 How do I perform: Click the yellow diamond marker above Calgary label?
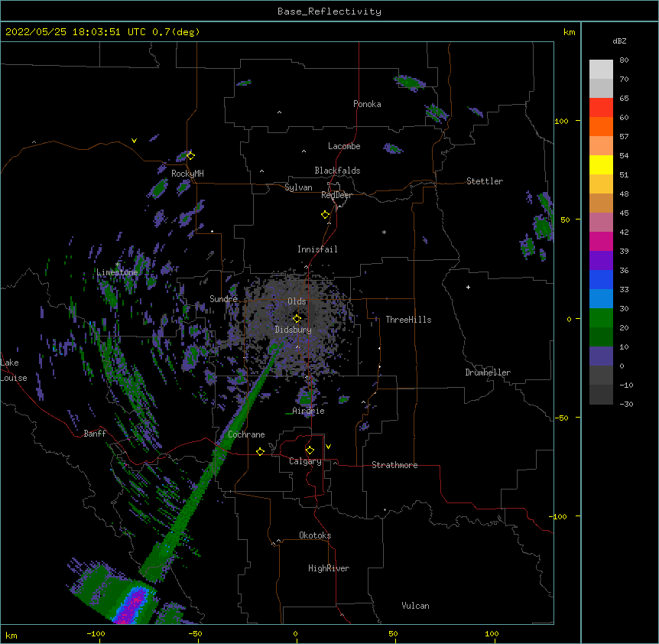(x=310, y=450)
